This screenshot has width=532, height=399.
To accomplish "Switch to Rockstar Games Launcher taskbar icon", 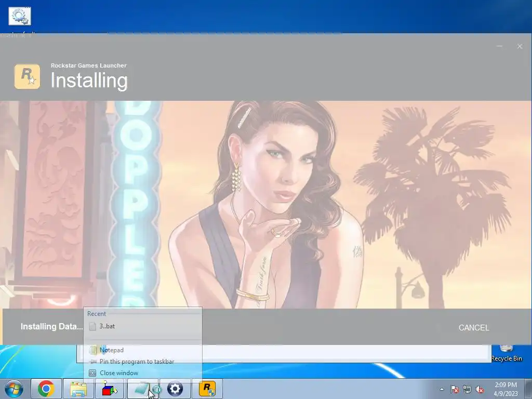I will point(207,389).
